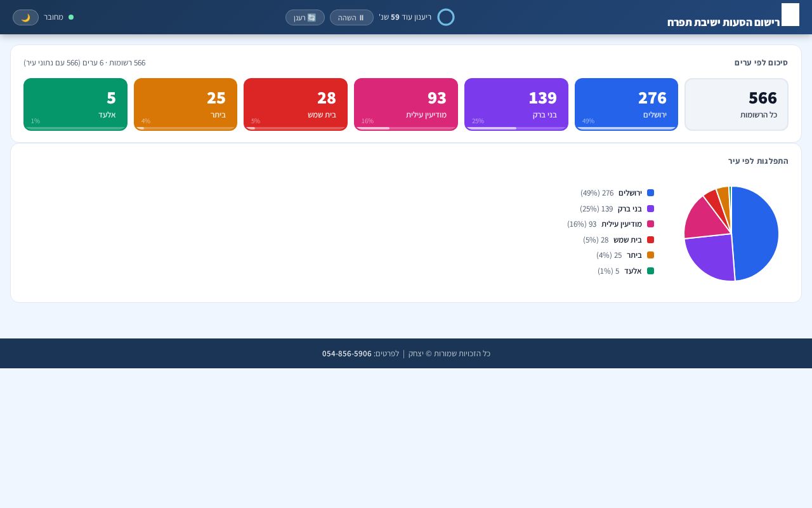Click the green connection status dot

[x=71, y=17]
